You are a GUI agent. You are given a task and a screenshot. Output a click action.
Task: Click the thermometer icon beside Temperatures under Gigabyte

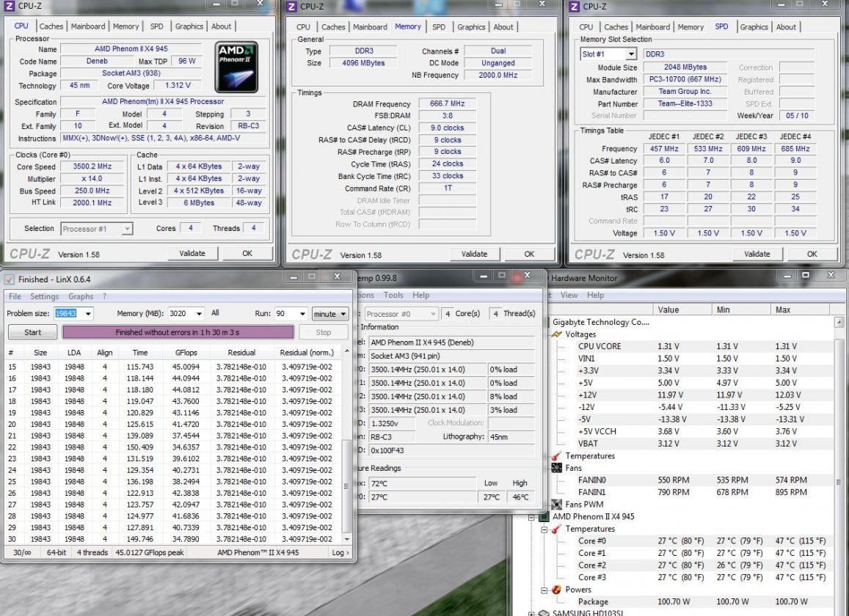tap(557, 456)
